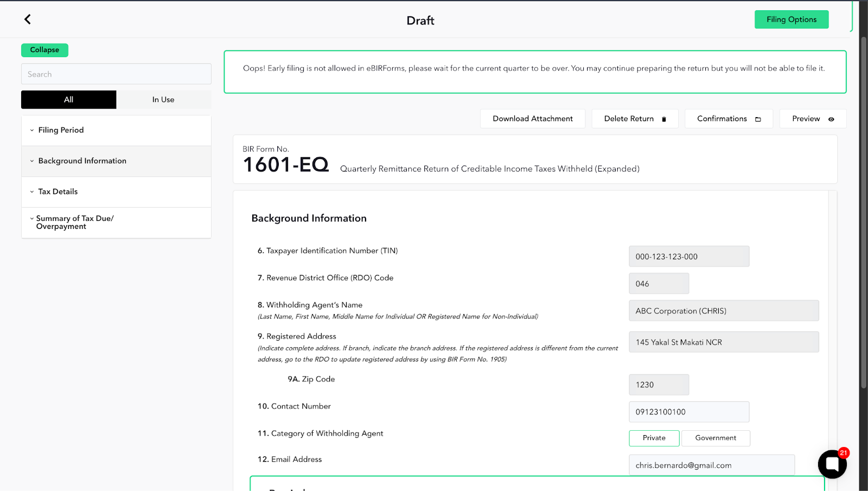The image size is (868, 491).
Task: Click the red 21 notification badge
Action: tap(844, 453)
